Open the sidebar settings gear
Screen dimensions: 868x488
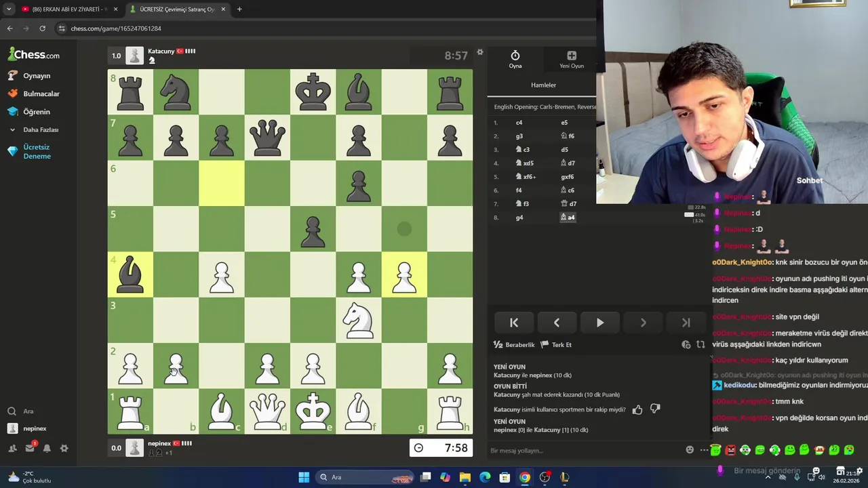coord(64,448)
